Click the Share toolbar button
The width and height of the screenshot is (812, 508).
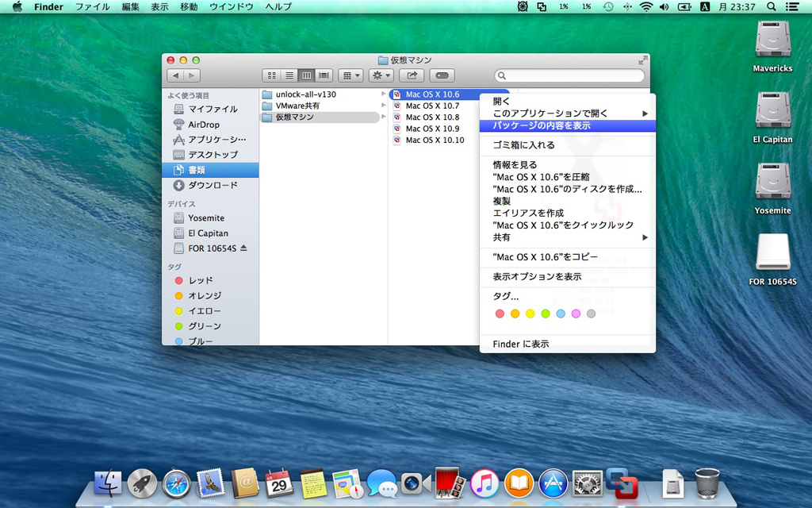pos(412,75)
